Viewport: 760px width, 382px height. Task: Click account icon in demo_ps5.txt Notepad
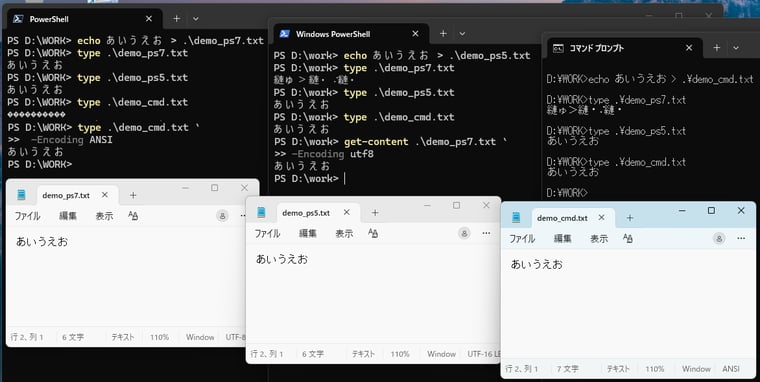464,234
